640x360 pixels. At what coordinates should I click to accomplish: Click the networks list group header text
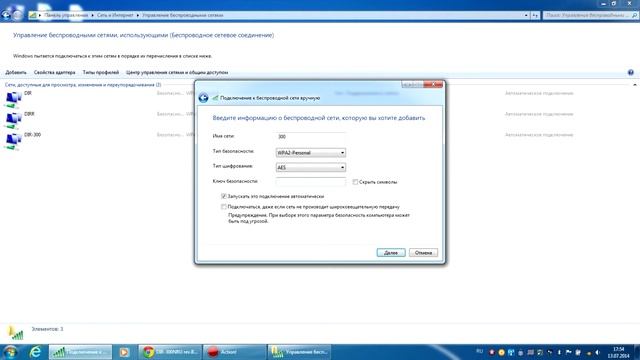click(x=83, y=85)
